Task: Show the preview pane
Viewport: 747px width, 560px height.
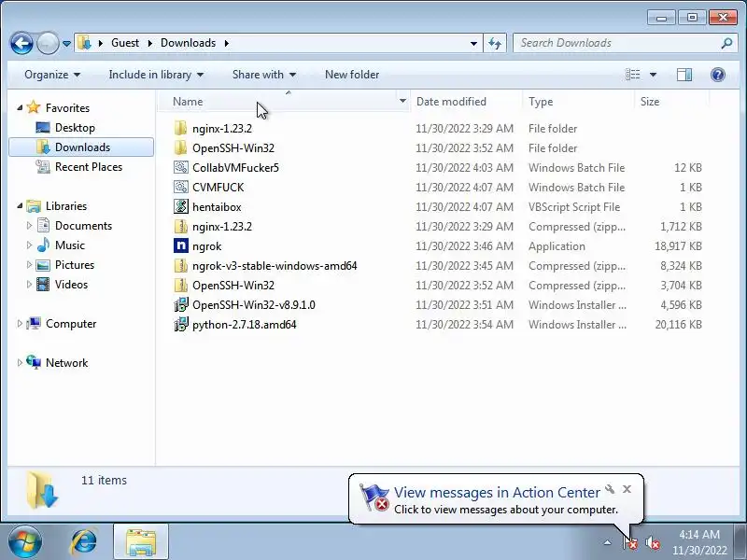Action: click(x=684, y=75)
